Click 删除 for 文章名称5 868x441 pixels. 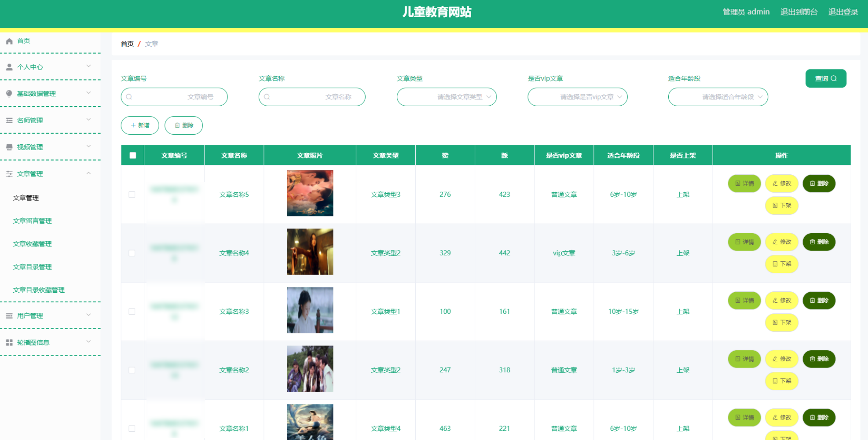(819, 184)
